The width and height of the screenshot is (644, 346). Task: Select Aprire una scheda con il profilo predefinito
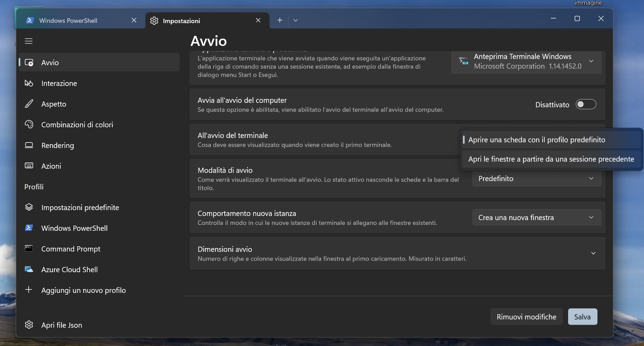(551, 140)
